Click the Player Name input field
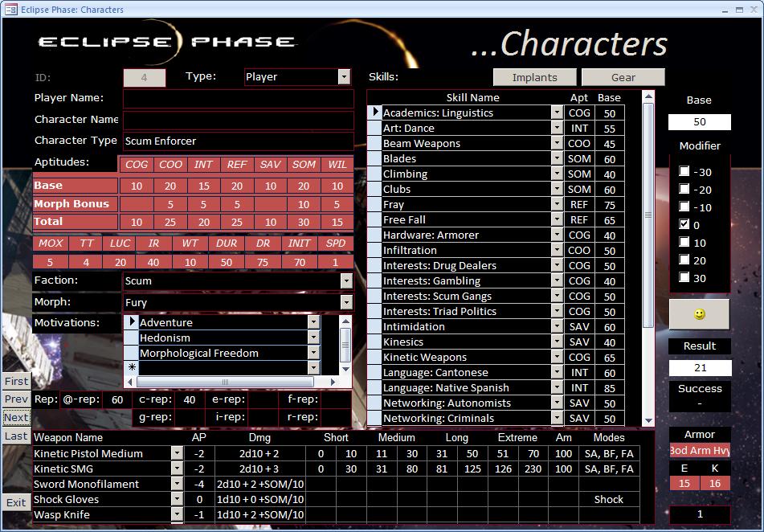Image resolution: width=764 pixels, height=532 pixels. [239, 99]
